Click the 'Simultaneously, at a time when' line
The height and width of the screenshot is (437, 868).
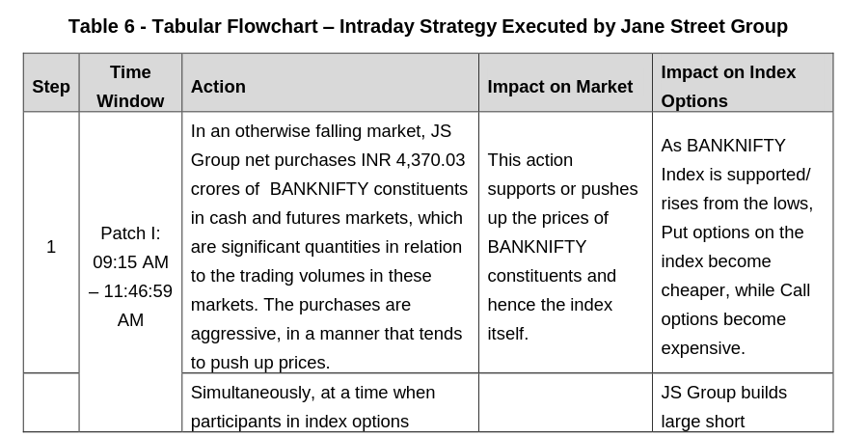[x=312, y=393]
